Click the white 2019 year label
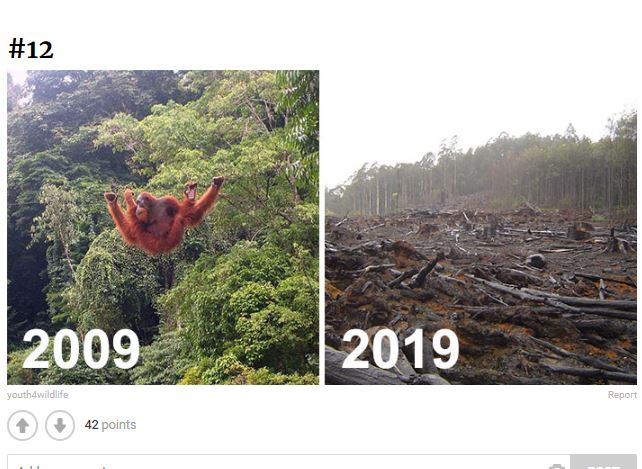This screenshot has height=469, width=642. tap(400, 349)
